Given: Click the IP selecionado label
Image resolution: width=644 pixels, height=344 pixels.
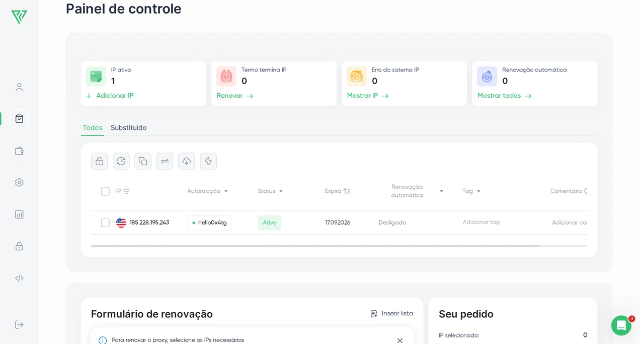Looking at the screenshot, I should (459, 335).
